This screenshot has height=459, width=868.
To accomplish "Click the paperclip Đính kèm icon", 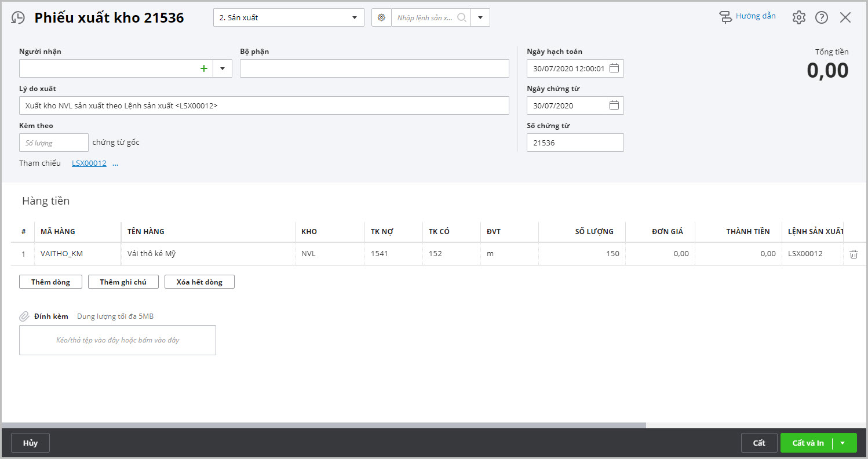I will 24,316.
